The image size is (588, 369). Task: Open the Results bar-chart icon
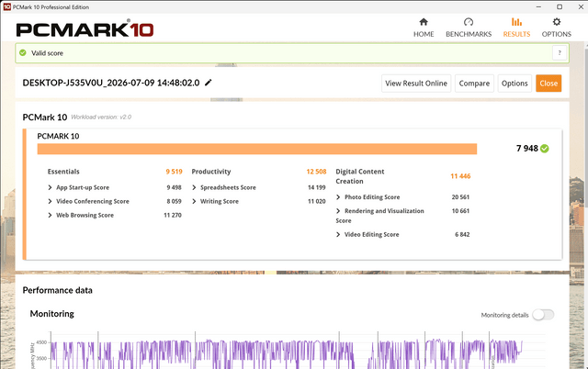(516, 22)
